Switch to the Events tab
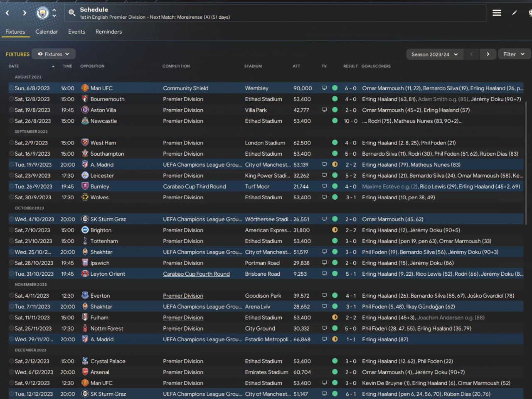The width and height of the screenshot is (532, 399). (x=76, y=32)
